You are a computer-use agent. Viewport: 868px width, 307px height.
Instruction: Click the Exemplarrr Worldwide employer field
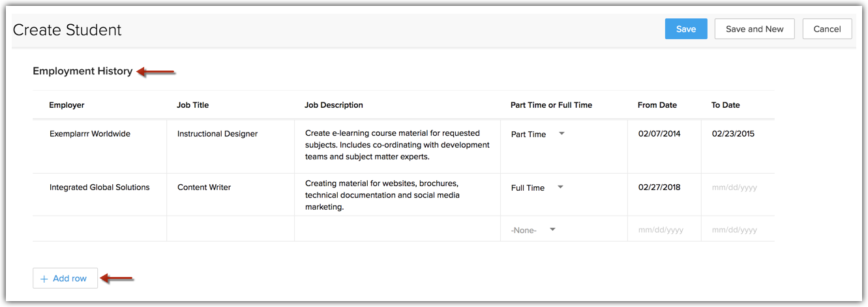click(x=90, y=134)
